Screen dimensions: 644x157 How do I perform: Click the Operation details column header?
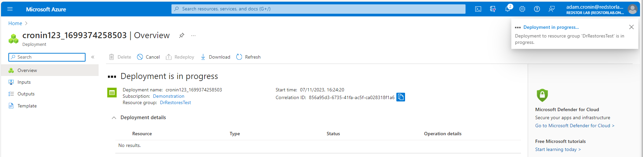442,134
